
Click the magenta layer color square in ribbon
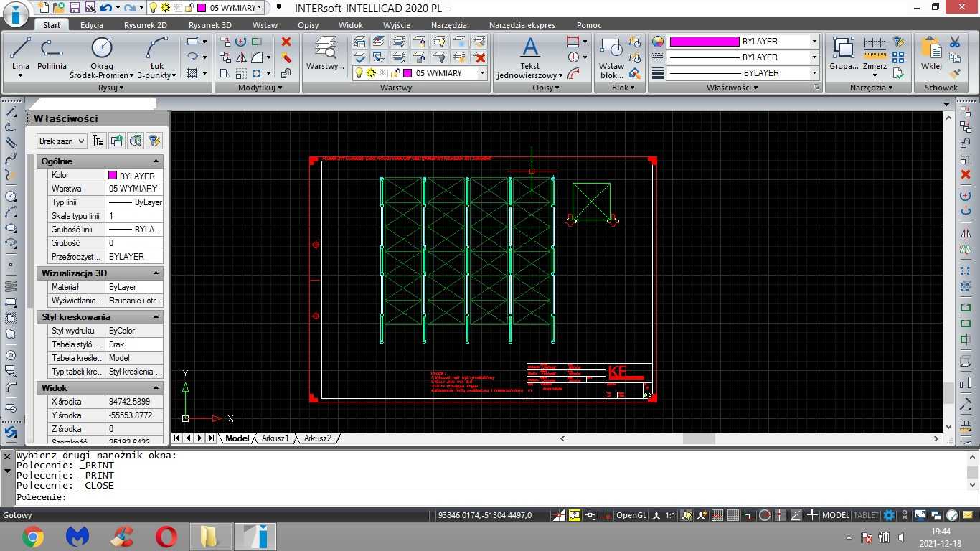[x=407, y=73]
